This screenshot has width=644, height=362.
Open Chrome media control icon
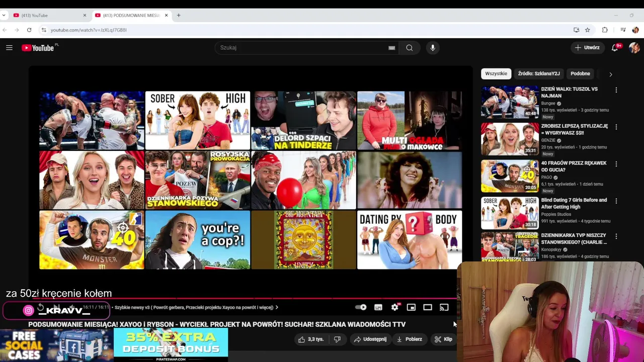623,30
